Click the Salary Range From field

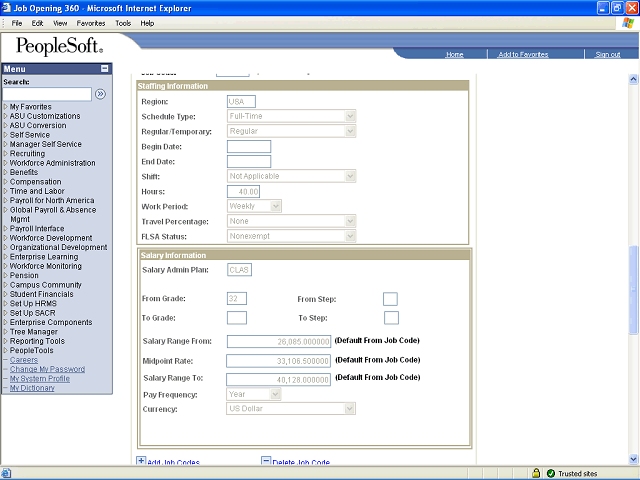pos(279,341)
